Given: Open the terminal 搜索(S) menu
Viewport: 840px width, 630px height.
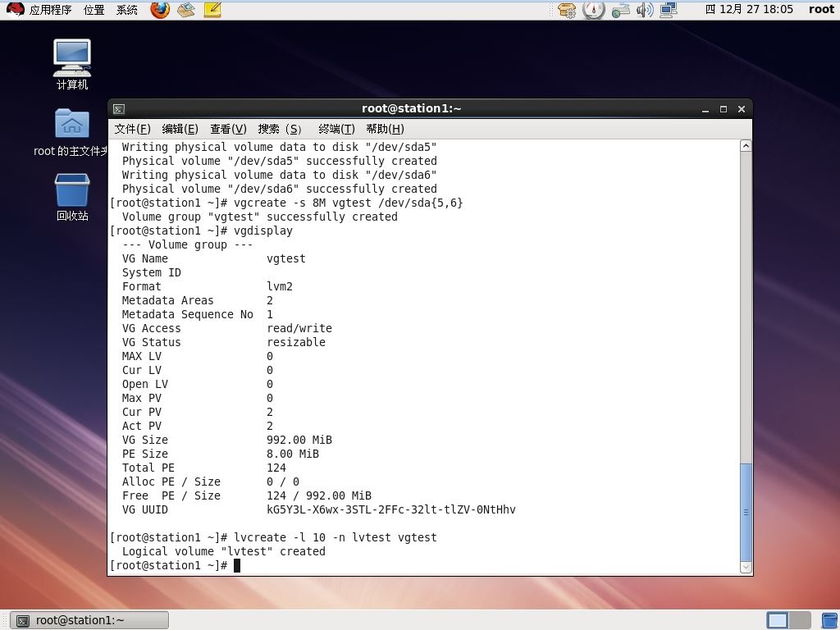Looking at the screenshot, I should 280,129.
